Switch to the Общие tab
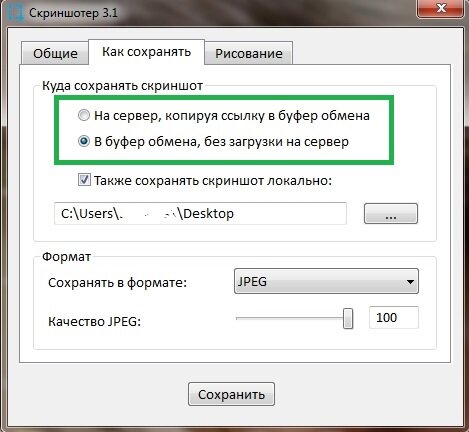 pyautogui.click(x=55, y=53)
